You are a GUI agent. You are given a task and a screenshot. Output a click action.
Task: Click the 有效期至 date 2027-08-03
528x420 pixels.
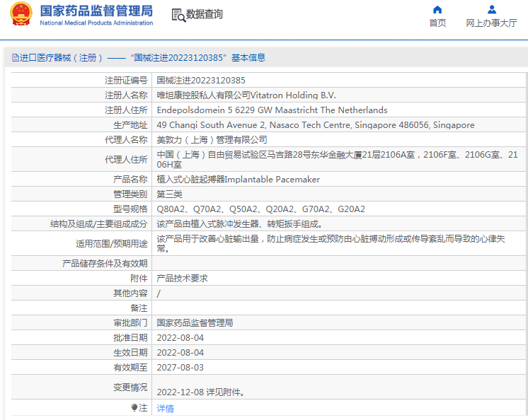180,368
